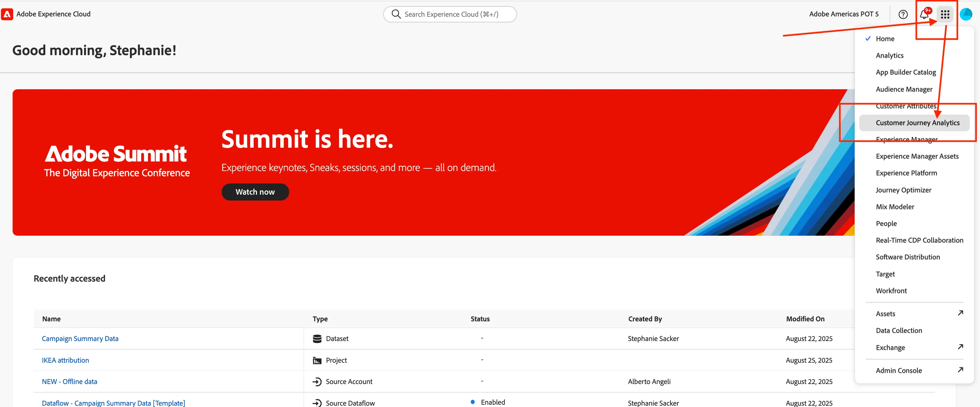Click the Adobe logo icon
Screen dimensions: 980x407
7,14
